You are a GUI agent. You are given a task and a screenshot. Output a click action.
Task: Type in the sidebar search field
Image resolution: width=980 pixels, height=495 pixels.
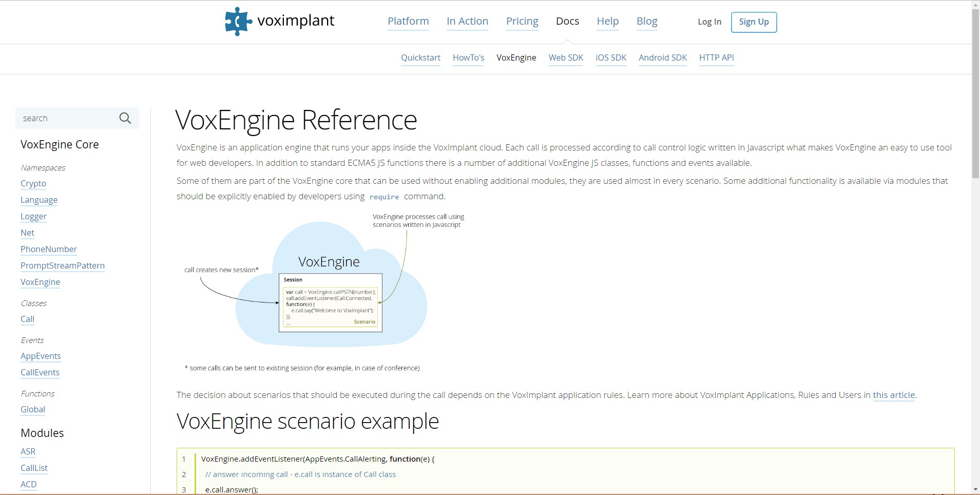pos(67,118)
